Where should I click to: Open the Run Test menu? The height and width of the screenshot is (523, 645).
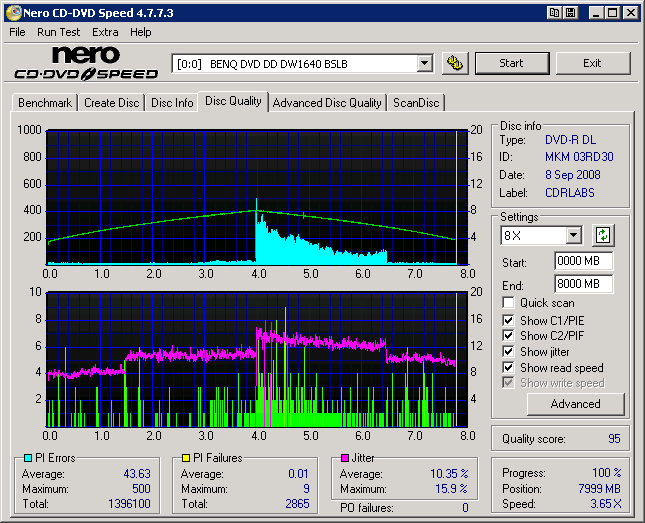(x=58, y=32)
